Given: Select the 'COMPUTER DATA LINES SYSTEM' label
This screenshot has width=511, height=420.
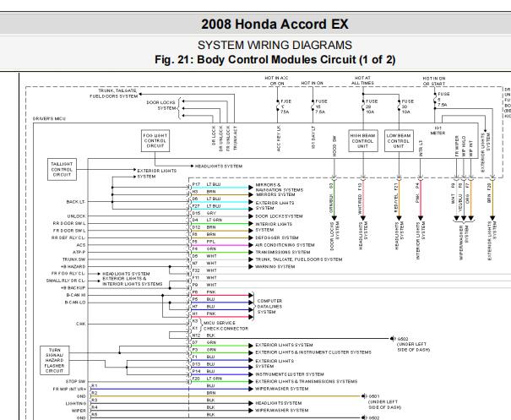Looking at the screenshot, I should click(269, 306).
